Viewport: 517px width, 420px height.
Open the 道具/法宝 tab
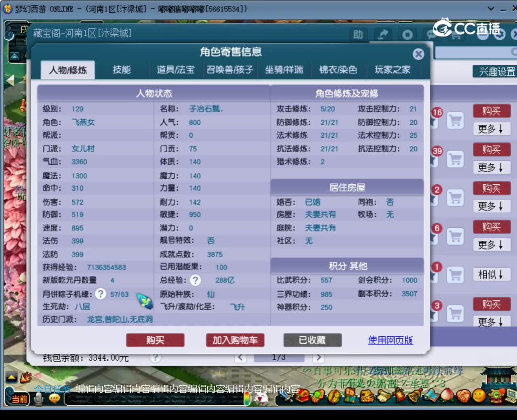(x=175, y=70)
